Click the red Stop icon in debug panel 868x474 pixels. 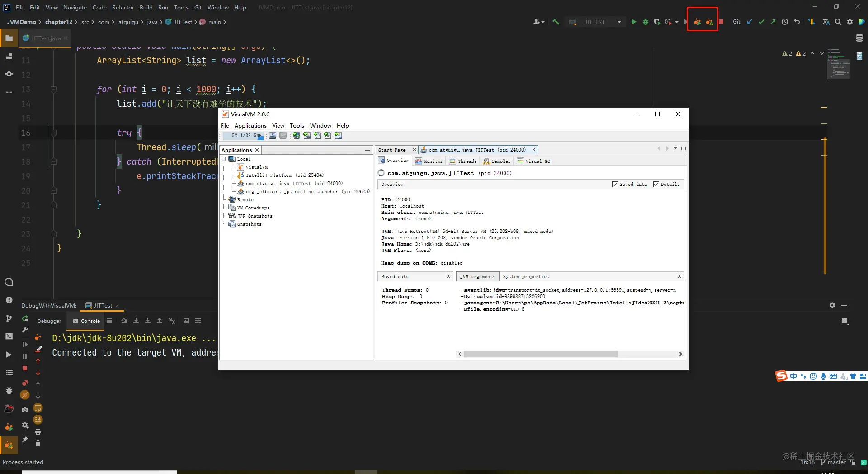[25, 368]
